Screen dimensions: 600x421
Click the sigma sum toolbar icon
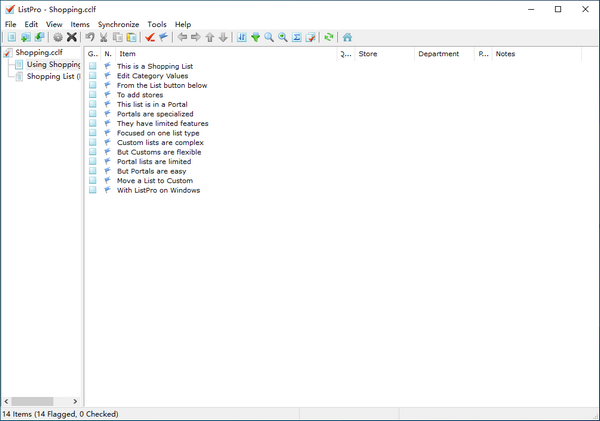pyautogui.click(x=297, y=37)
